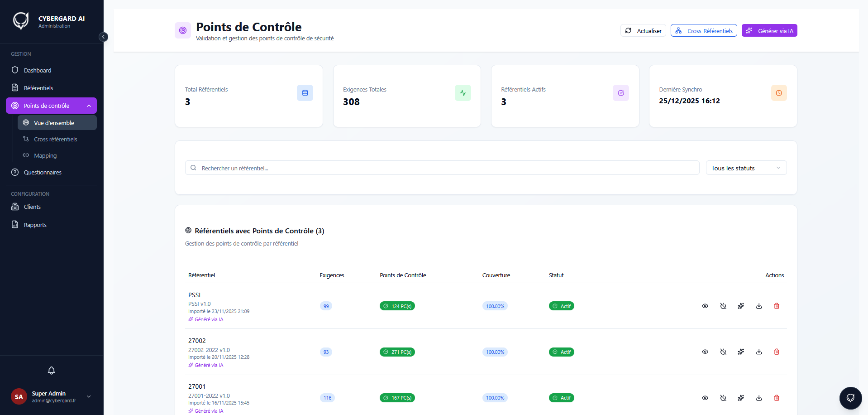
Task: Delete the PSSI referential with trash icon
Action: pyautogui.click(x=777, y=306)
